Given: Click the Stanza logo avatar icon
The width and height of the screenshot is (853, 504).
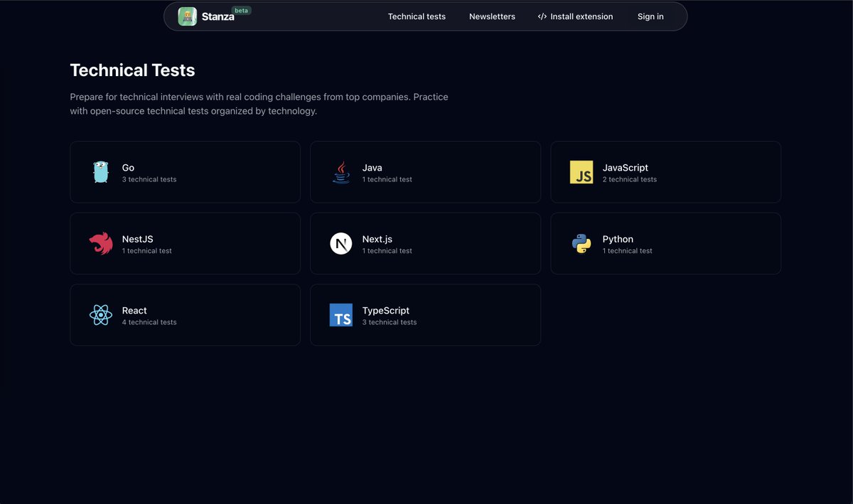Looking at the screenshot, I should point(188,16).
